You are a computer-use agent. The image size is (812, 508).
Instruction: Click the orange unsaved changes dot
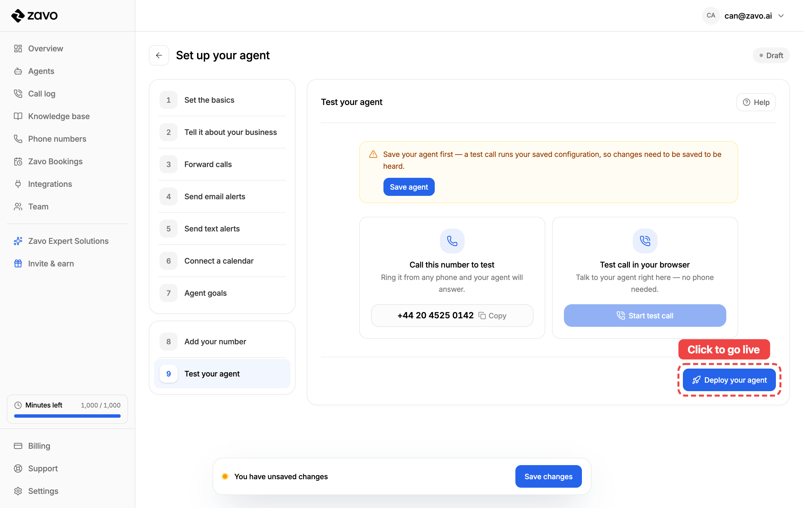[225, 476]
